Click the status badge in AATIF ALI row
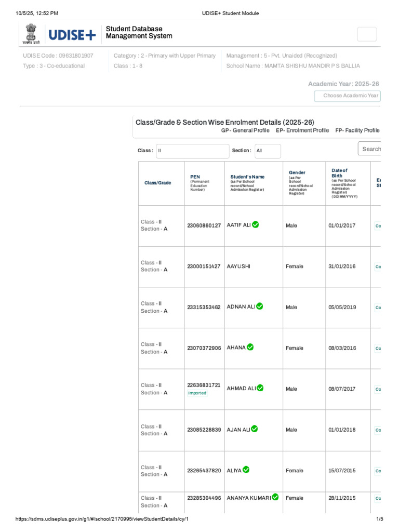 pos(378,226)
